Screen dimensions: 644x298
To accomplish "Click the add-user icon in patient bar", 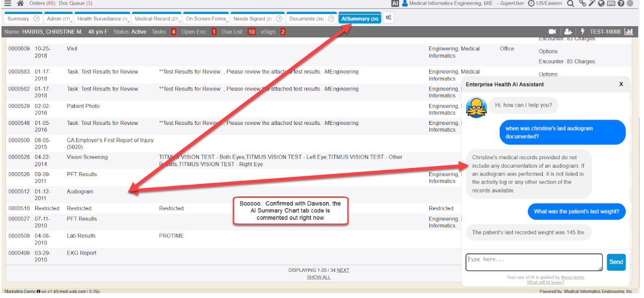I will [x=568, y=32].
